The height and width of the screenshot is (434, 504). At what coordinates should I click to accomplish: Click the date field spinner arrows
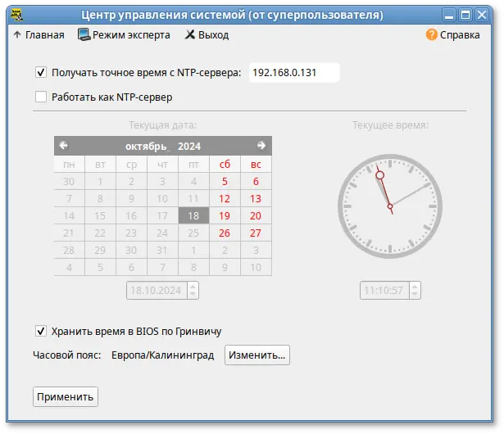pyautogui.click(x=193, y=290)
